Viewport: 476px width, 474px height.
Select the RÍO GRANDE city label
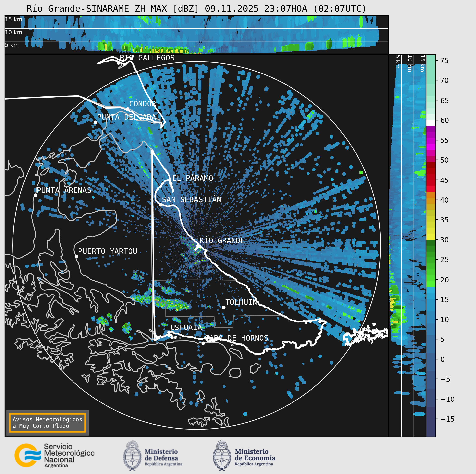(222, 240)
